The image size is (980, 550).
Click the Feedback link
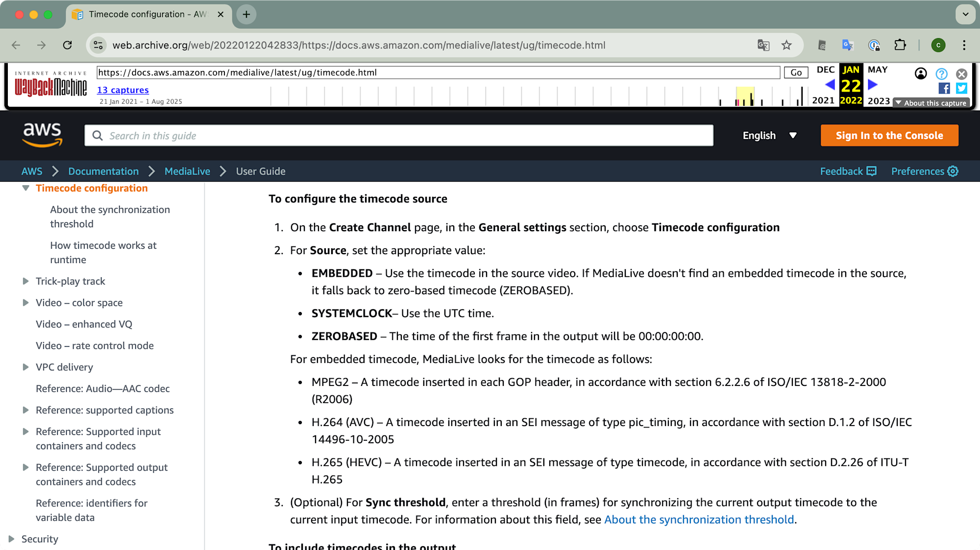point(848,171)
